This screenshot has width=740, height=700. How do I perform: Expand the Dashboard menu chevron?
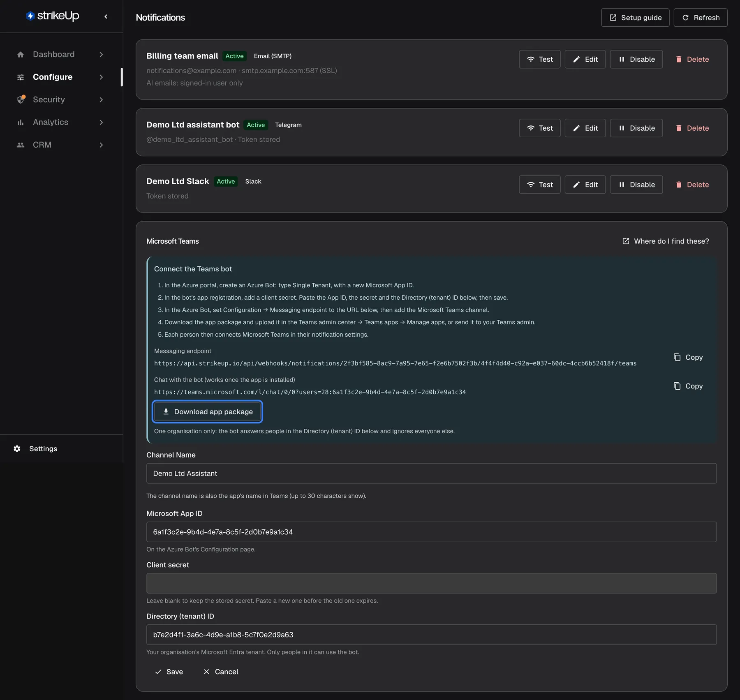[x=101, y=55]
